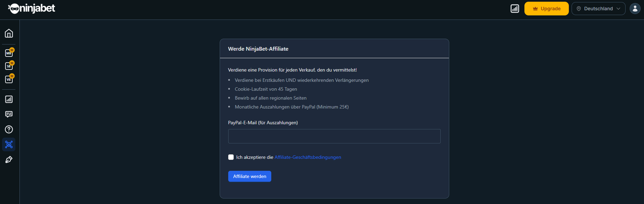Click 'Cookie-Laufzeit von 45 Tagen' text
644x204 pixels.
tap(266, 89)
